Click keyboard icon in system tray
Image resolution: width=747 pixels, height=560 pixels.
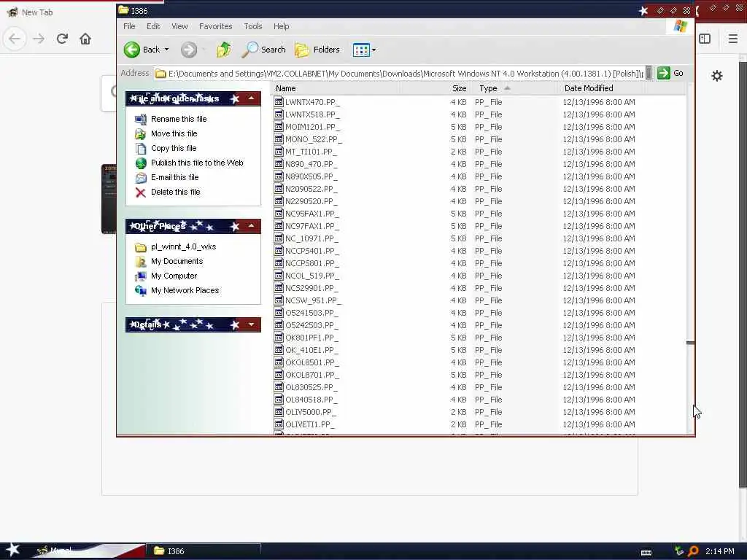pyautogui.click(x=646, y=552)
